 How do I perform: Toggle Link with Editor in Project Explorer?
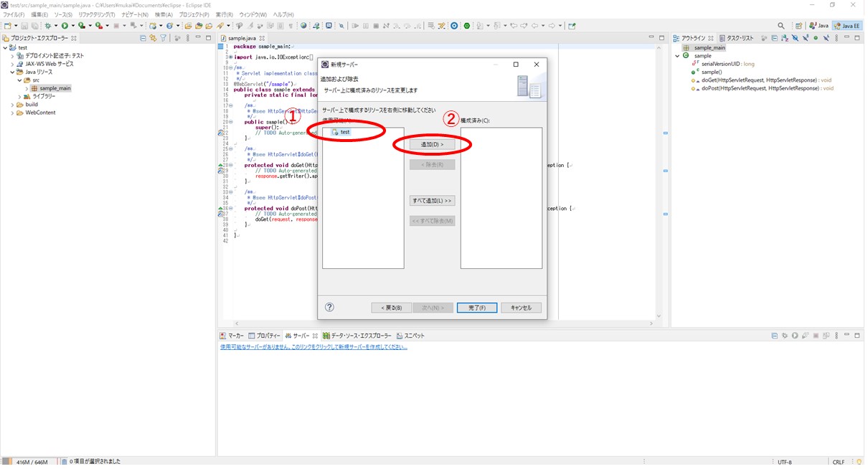click(153, 38)
